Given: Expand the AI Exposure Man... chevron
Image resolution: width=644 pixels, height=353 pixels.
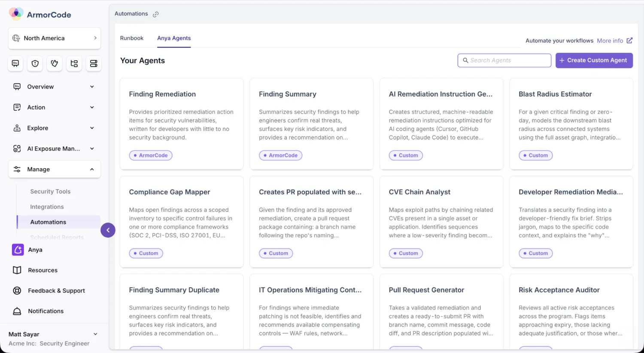Looking at the screenshot, I should click(x=92, y=148).
